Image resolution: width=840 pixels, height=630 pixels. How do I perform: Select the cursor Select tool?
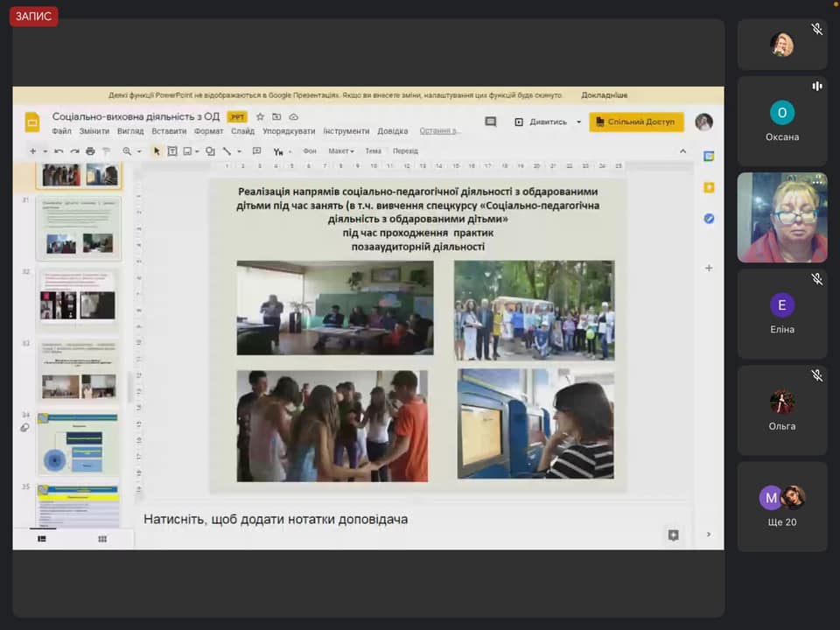click(x=157, y=151)
